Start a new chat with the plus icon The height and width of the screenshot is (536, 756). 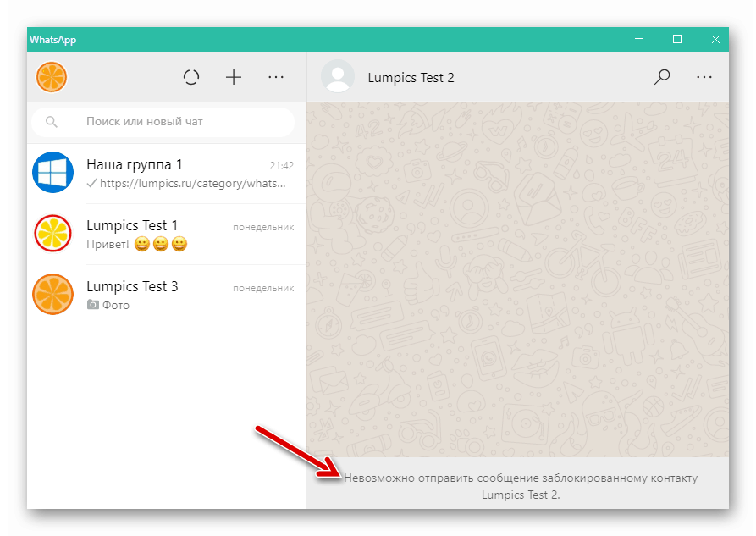click(x=233, y=76)
